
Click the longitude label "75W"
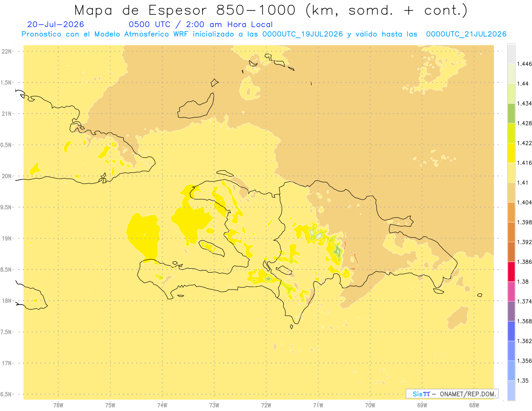110,405
